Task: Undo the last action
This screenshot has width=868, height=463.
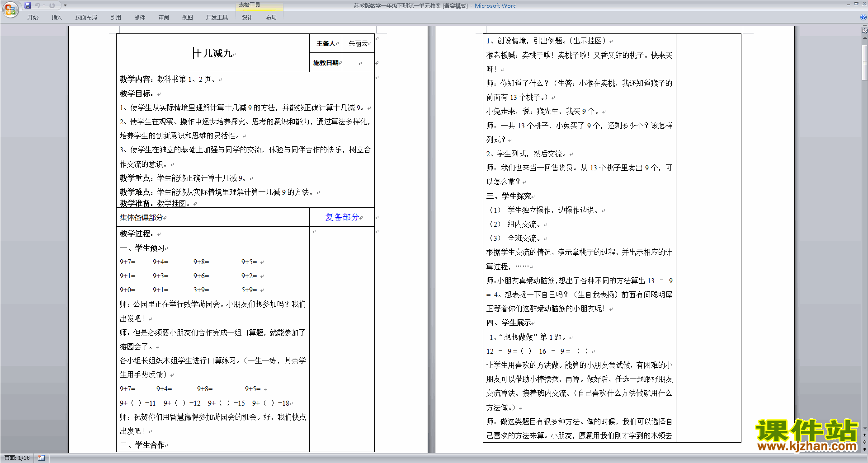Action: [37, 5]
